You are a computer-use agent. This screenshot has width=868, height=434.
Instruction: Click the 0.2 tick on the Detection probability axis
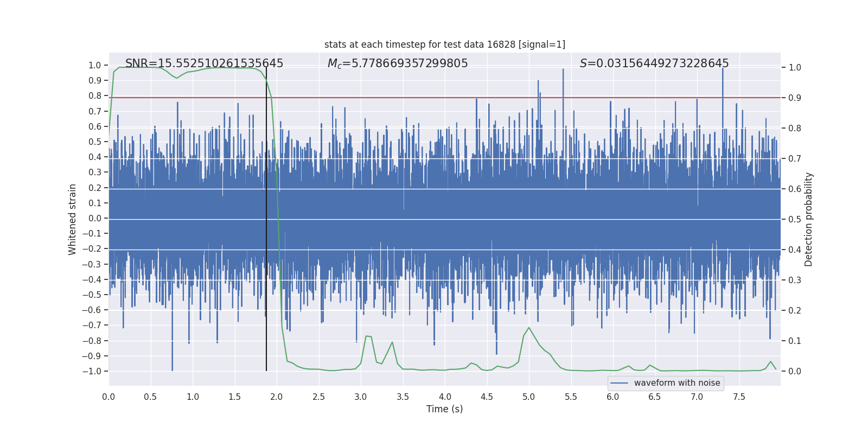click(x=795, y=310)
